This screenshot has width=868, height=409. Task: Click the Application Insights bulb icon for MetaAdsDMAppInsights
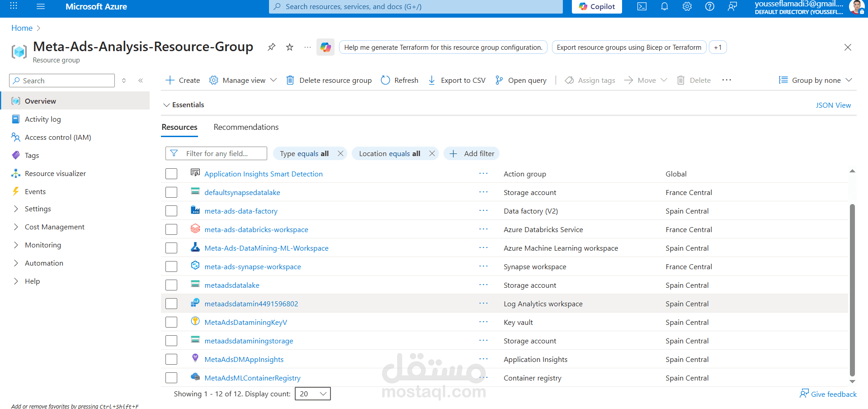coord(195,358)
